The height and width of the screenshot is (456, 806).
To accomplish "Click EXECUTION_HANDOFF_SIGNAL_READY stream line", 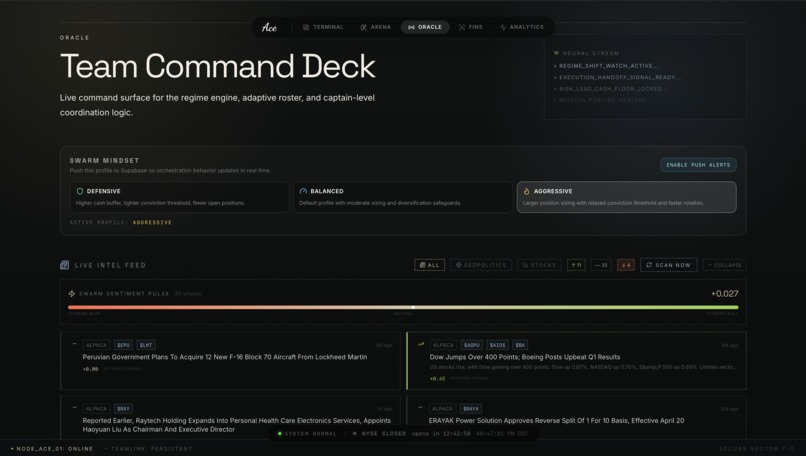I will (617, 77).
